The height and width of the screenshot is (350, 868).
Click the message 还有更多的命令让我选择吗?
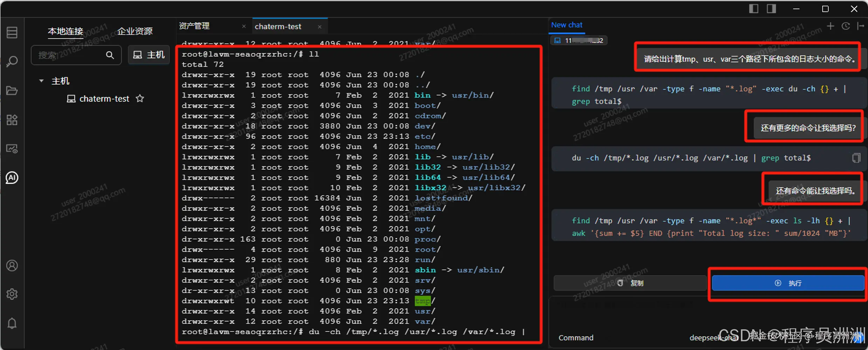(x=808, y=128)
